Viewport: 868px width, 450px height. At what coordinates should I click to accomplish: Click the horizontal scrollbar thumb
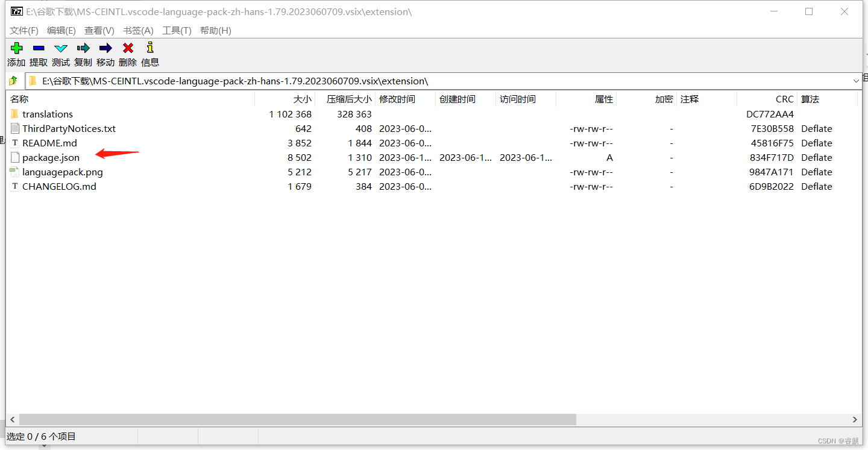tap(298, 419)
